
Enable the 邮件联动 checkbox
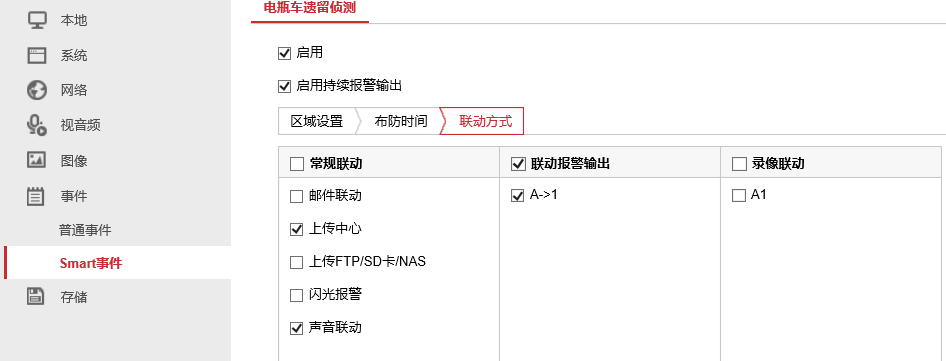pyautogui.click(x=296, y=196)
